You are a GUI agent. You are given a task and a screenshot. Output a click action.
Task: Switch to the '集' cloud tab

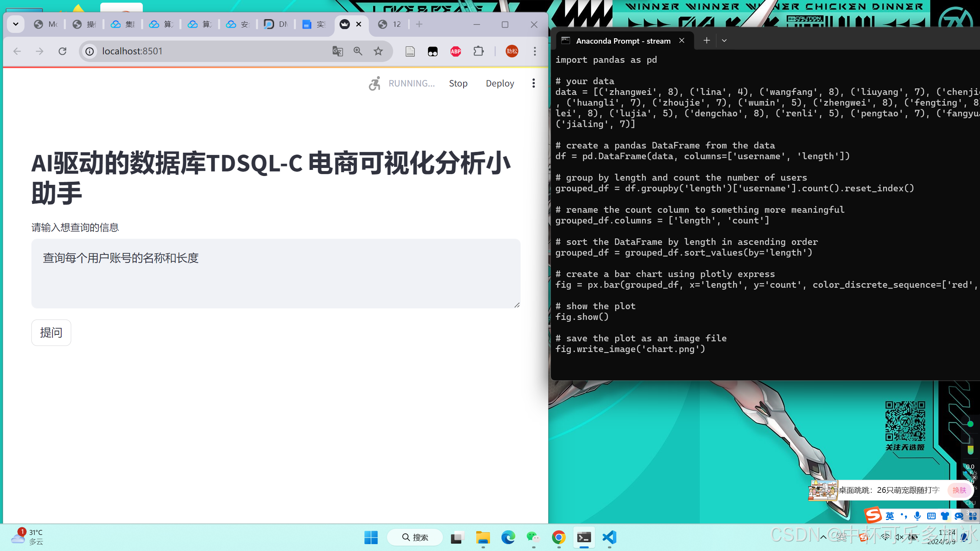123,24
